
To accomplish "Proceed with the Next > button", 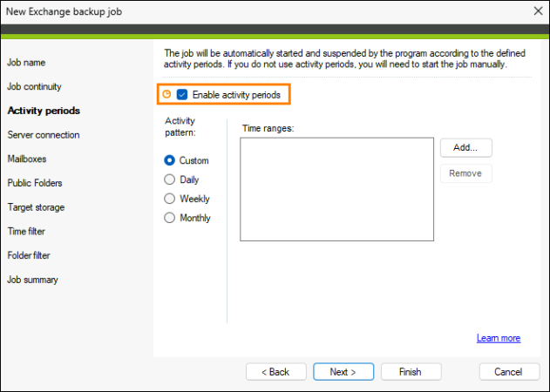I will coord(343,372).
